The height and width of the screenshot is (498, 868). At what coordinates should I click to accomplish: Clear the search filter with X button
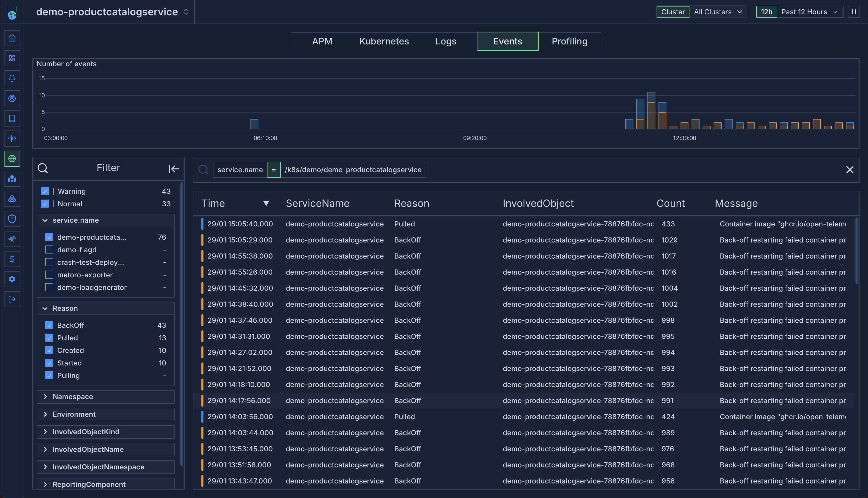[849, 170]
